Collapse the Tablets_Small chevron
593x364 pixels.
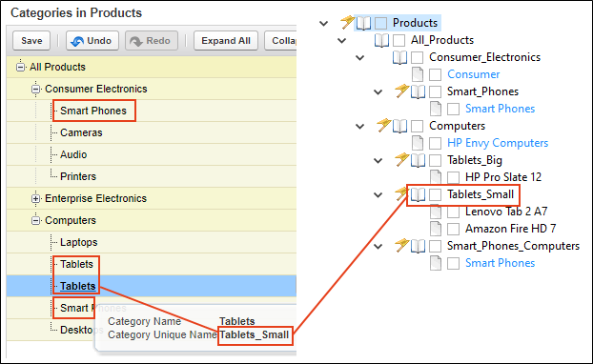tap(378, 195)
